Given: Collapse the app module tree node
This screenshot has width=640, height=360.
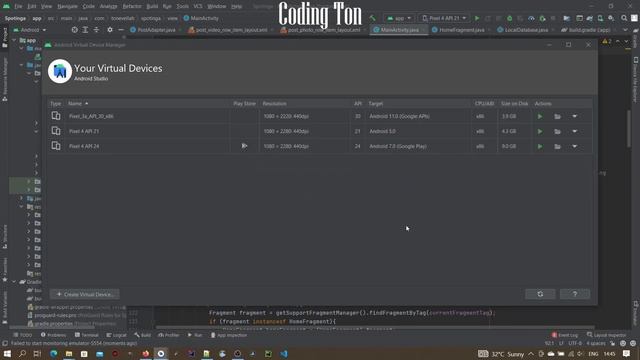Looking at the screenshot, I should click(14, 40).
